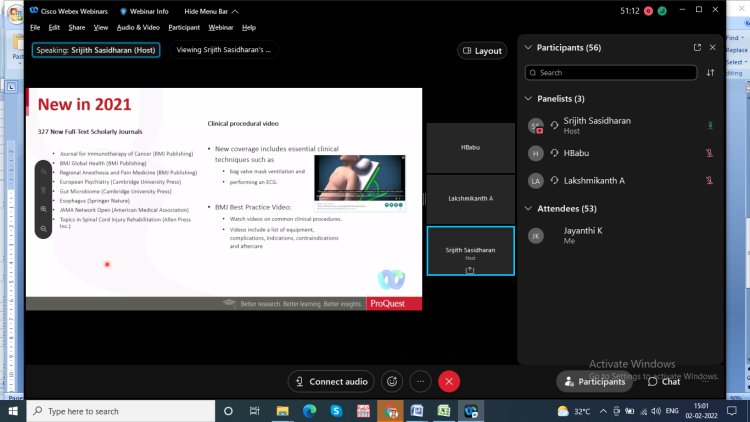The height and width of the screenshot is (422, 750).
Task: Open Task View on the taskbar
Action: 254,411
